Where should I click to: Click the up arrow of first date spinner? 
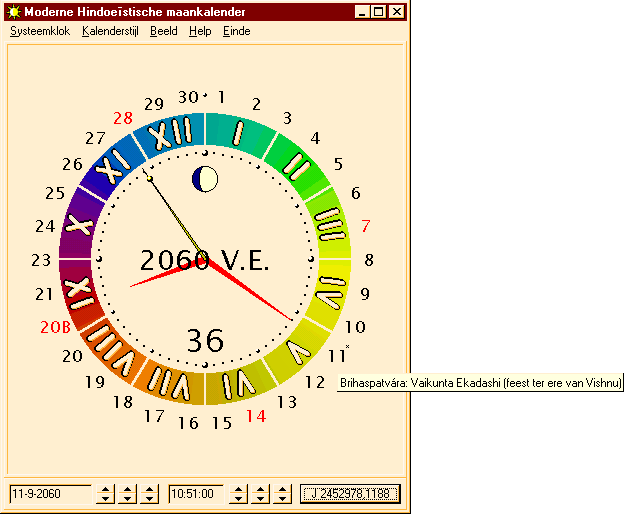[x=107, y=488]
